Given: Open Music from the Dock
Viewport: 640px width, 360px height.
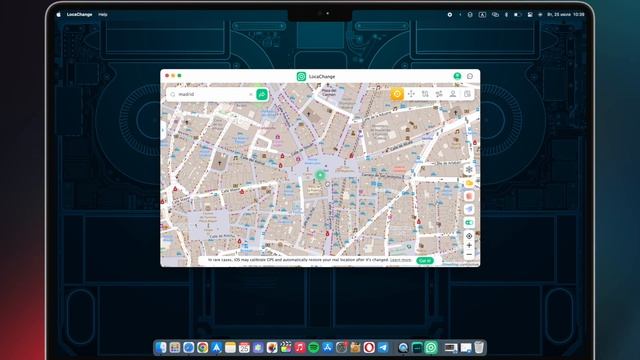Looking at the screenshot, I should (x=300, y=347).
